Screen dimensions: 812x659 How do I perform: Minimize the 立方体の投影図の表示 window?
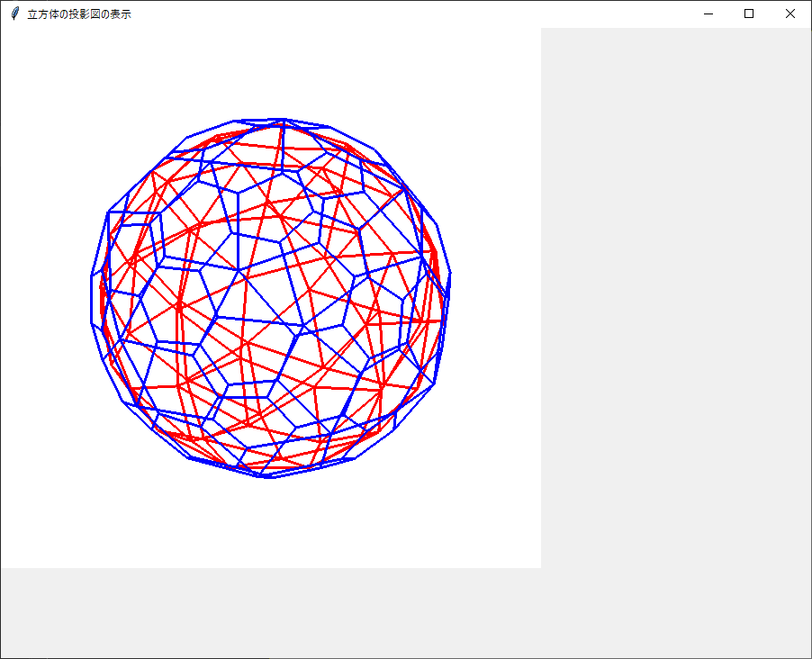[x=708, y=14]
